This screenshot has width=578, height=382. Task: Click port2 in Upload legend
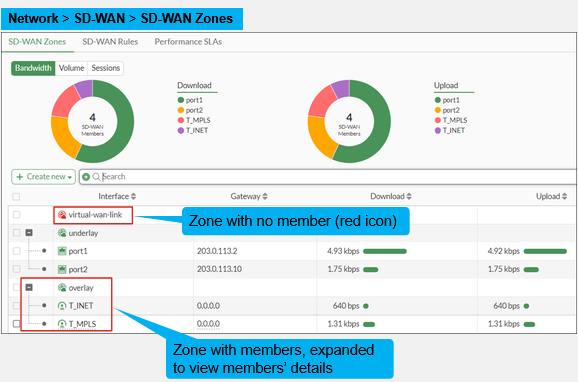click(447, 110)
